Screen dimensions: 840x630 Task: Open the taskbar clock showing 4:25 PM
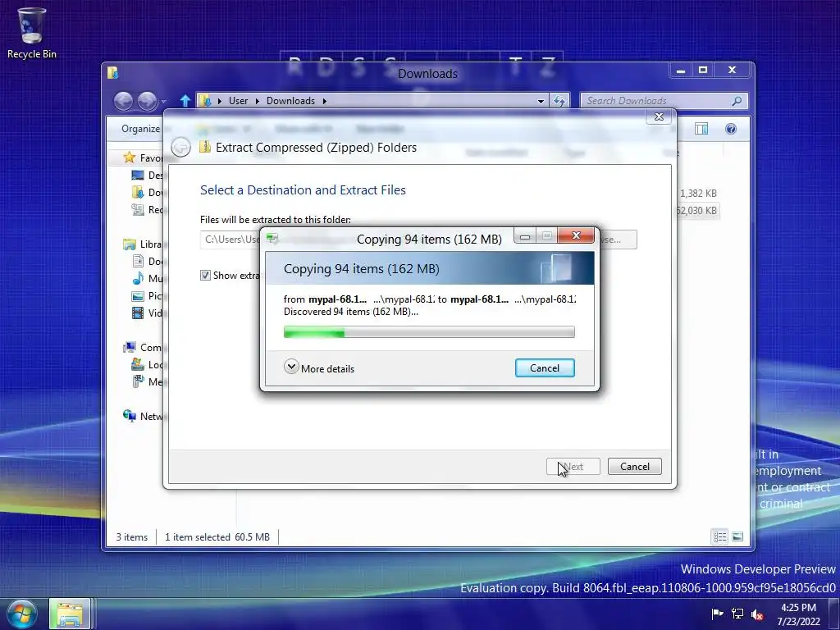pos(798,614)
